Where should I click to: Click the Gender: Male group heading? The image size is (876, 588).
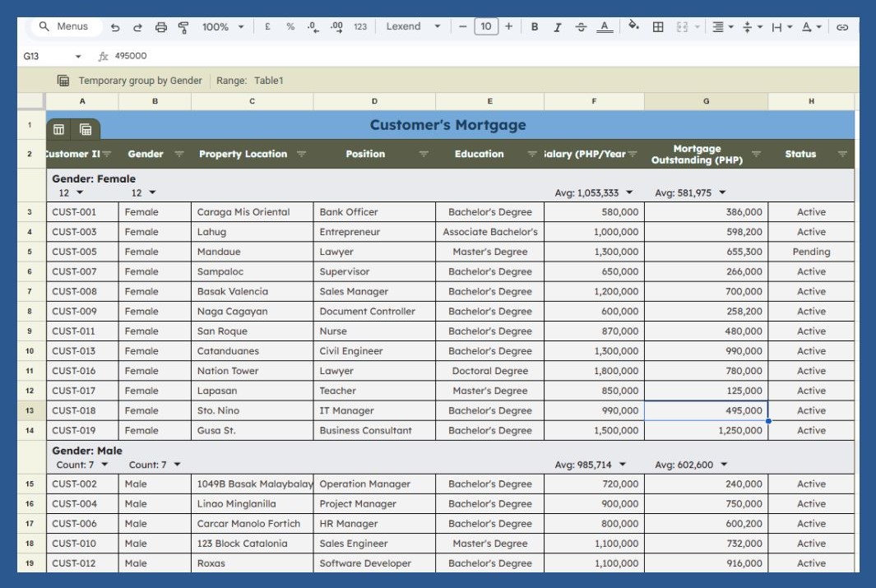pos(87,451)
